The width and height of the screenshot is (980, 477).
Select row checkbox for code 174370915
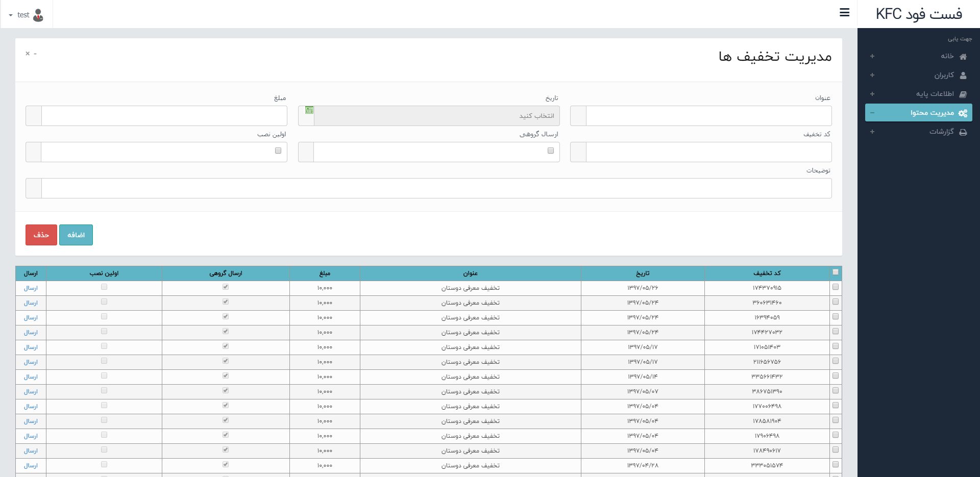pyautogui.click(x=836, y=287)
